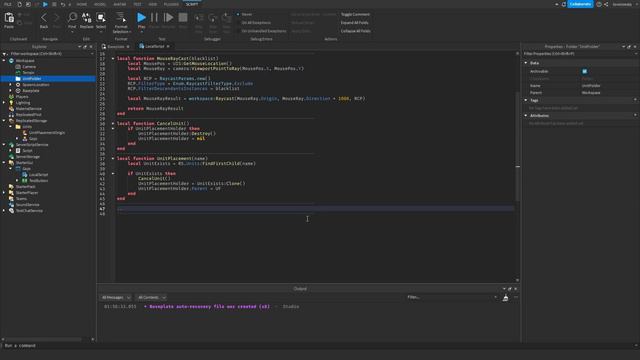The image size is (640, 360).
Task: Click the Output Filter input field
Action: pos(452,297)
